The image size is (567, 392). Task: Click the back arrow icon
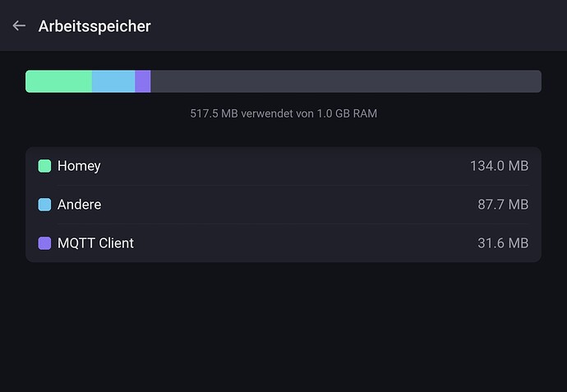click(x=19, y=25)
